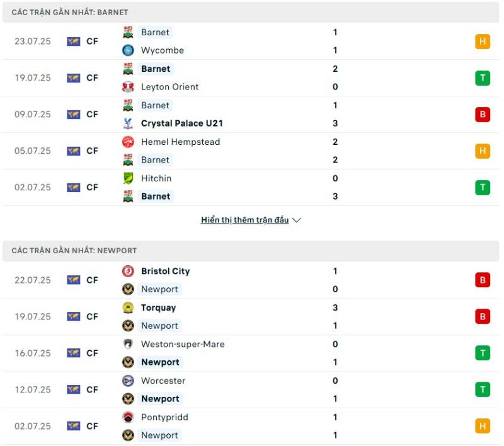Click the Pontypridd team logo

coord(128,418)
